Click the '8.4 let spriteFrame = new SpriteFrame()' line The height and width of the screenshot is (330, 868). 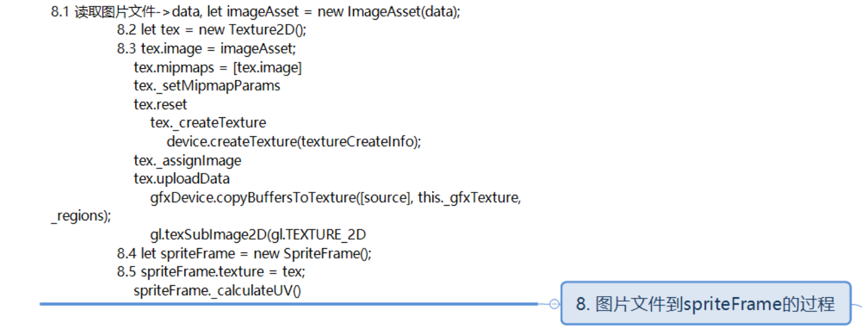point(244,254)
